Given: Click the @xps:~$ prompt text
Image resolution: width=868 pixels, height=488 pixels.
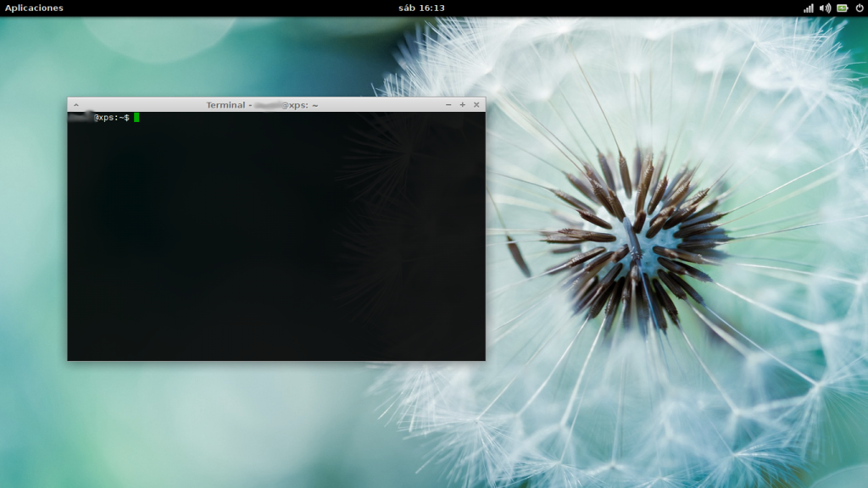Looking at the screenshot, I should click(111, 117).
